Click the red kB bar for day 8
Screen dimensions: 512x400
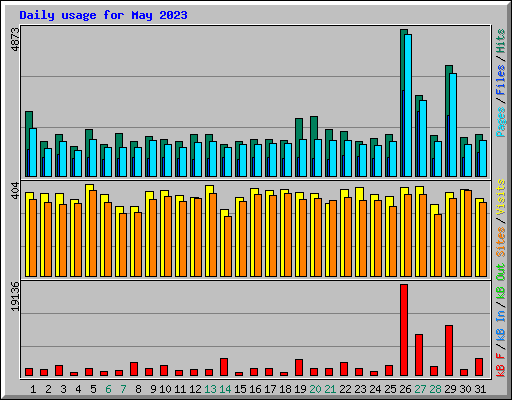[134, 369]
